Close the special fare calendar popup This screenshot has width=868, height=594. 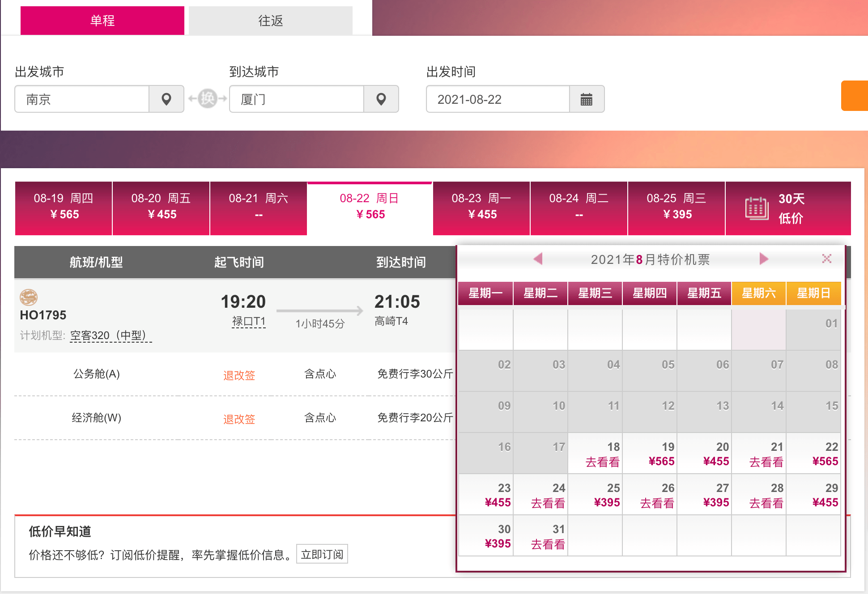[826, 259]
